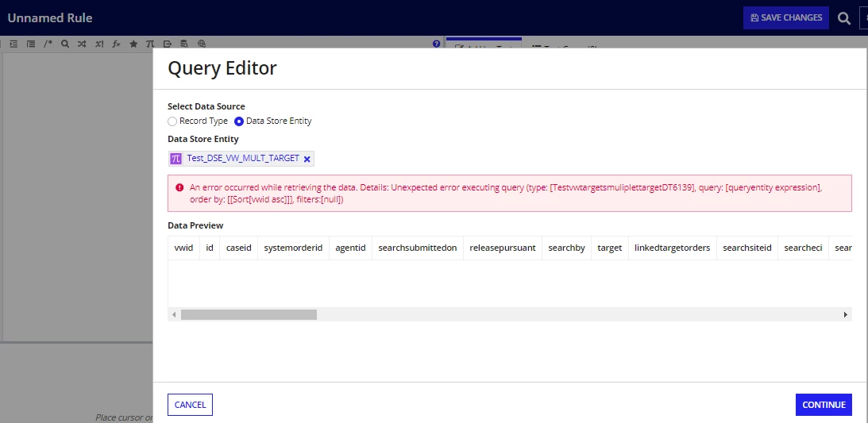
Task: Click the agentid column header
Action: [x=350, y=248]
